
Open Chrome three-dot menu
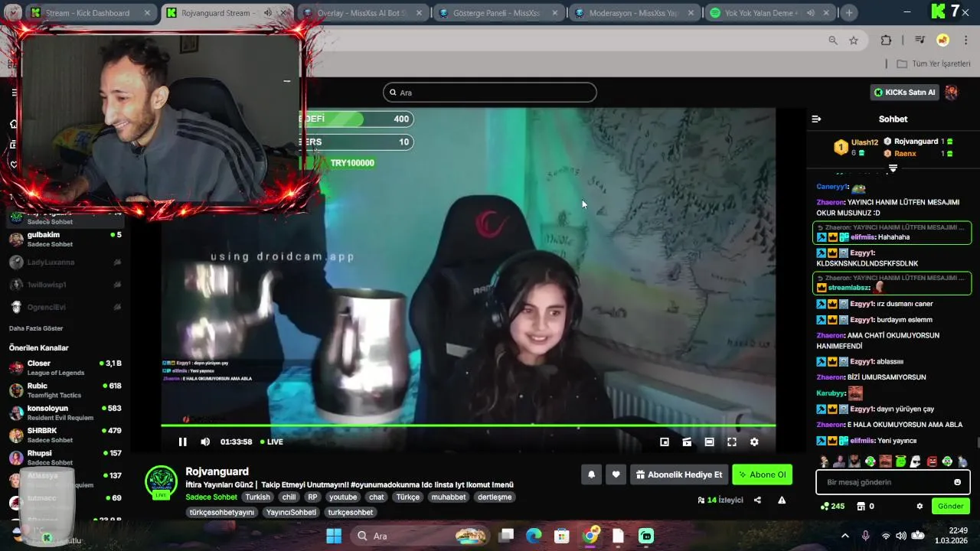coord(967,41)
